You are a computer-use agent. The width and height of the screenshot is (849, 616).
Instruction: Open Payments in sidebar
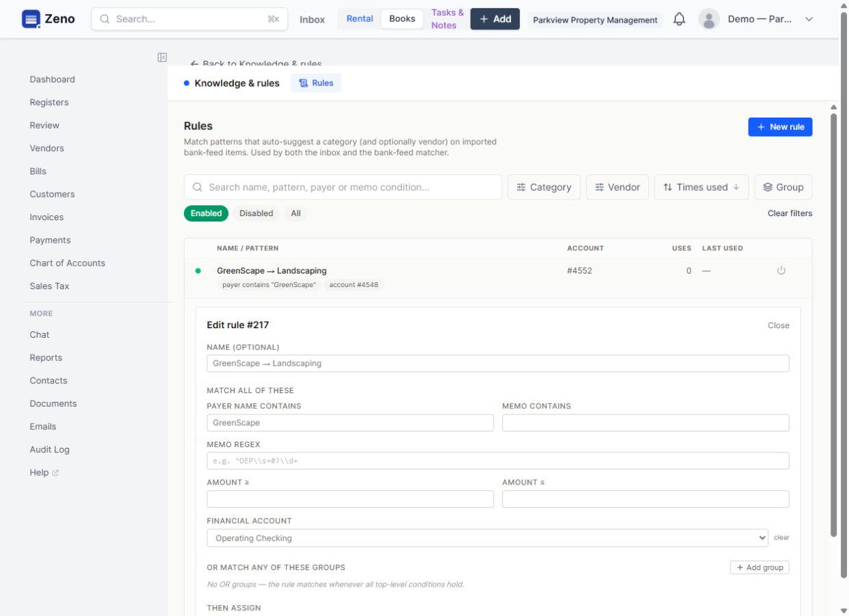point(50,240)
